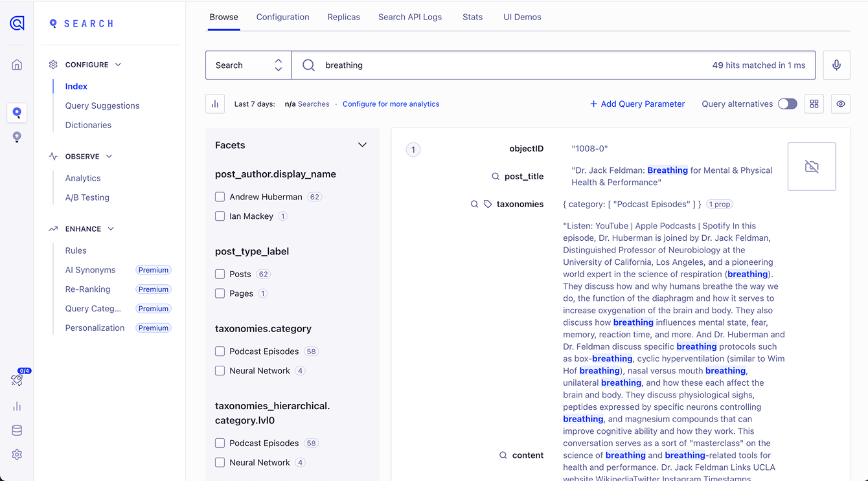Switch to the Replicas tab
Image resolution: width=868 pixels, height=481 pixels.
(x=344, y=17)
